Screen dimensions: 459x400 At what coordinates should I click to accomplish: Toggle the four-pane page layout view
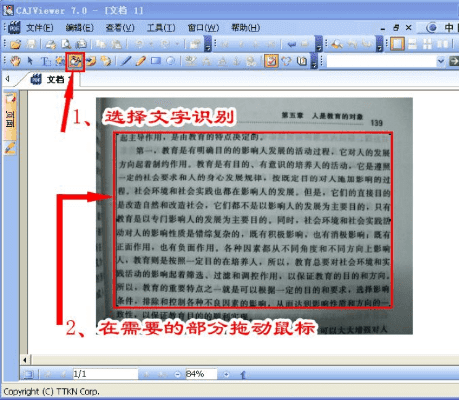427,44
